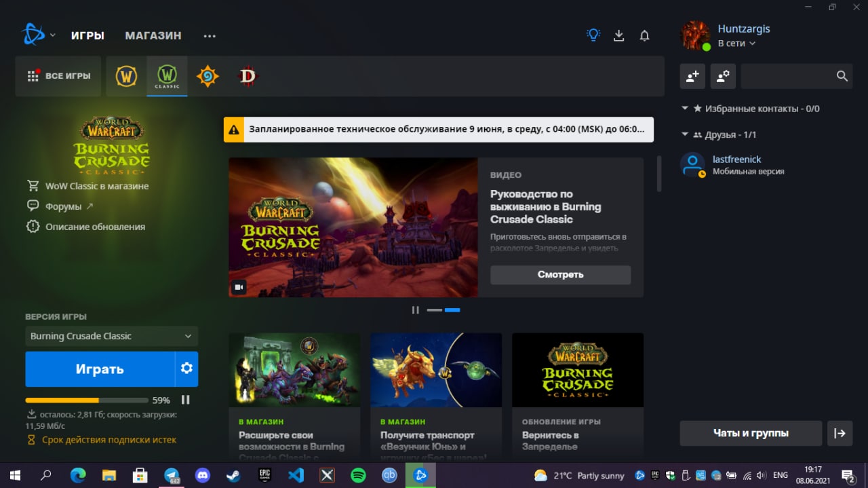This screenshot has width=868, height=488.
Task: Click the Срок действия подписки истек notice
Action: coord(102,440)
